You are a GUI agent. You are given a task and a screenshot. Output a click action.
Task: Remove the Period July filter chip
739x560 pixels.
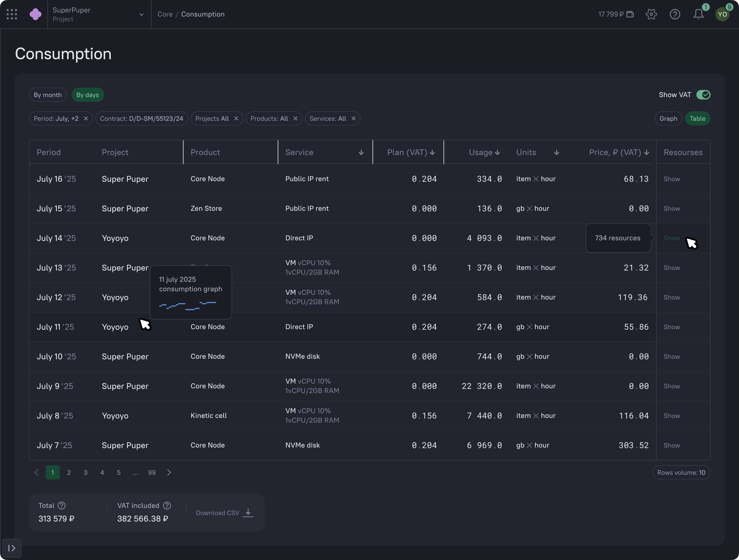click(x=86, y=119)
